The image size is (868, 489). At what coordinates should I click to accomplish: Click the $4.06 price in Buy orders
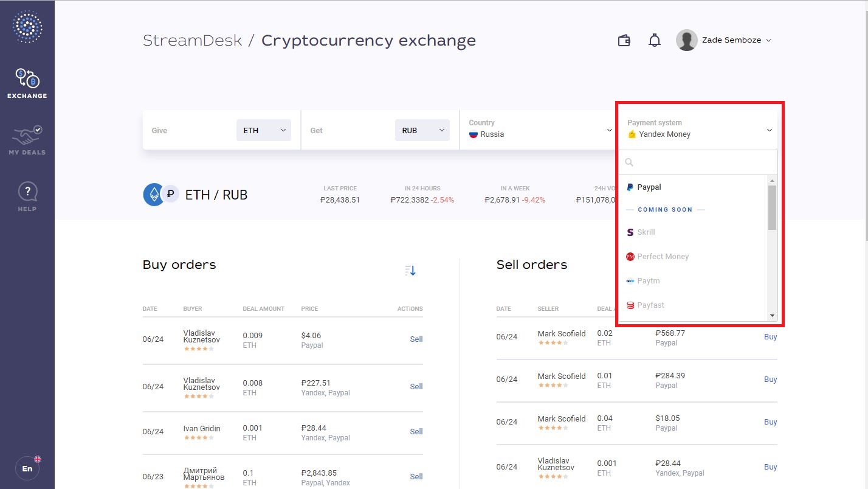click(x=311, y=336)
